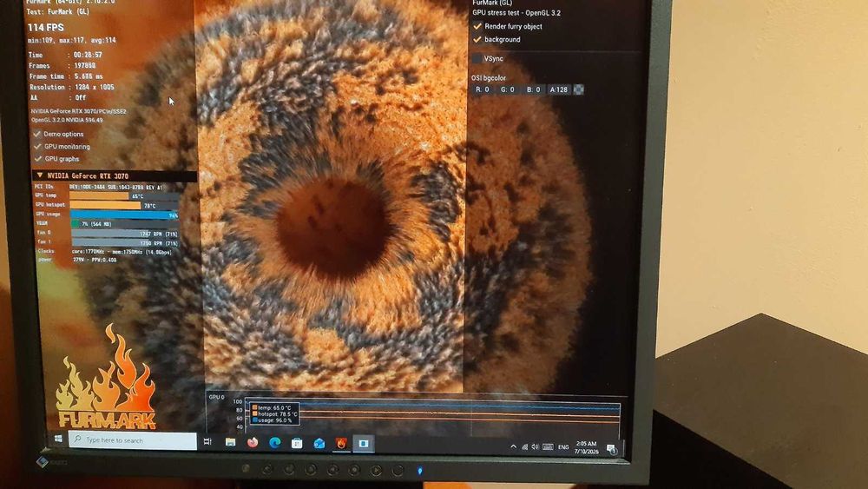Switch the ENG input language indicator
Image resolution: width=868 pixels, height=489 pixels.
point(563,447)
